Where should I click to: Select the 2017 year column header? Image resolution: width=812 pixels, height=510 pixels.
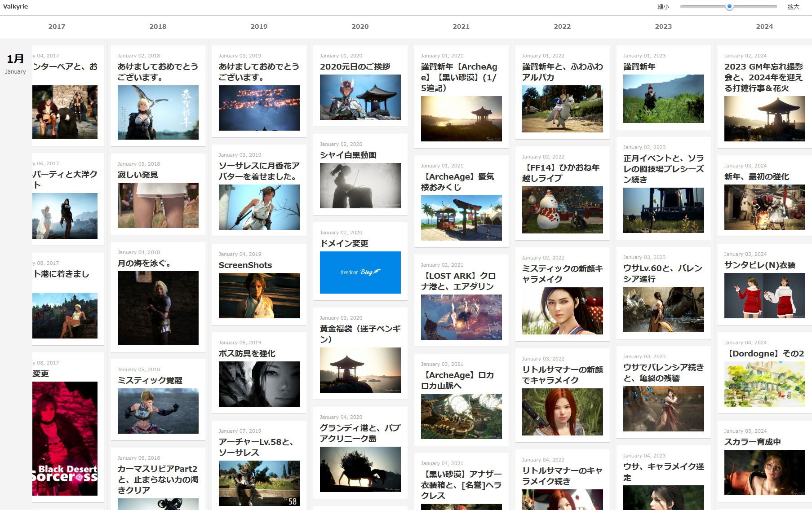point(57,26)
